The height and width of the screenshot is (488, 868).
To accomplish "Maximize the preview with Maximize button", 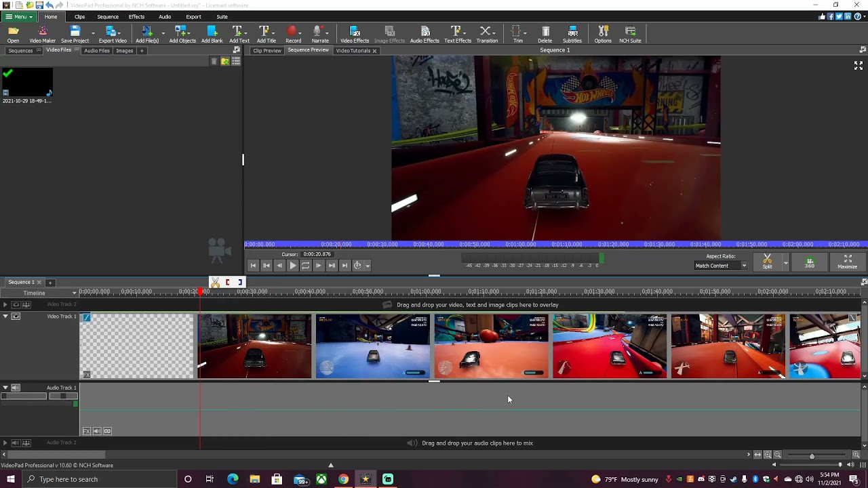I will pyautogui.click(x=848, y=262).
